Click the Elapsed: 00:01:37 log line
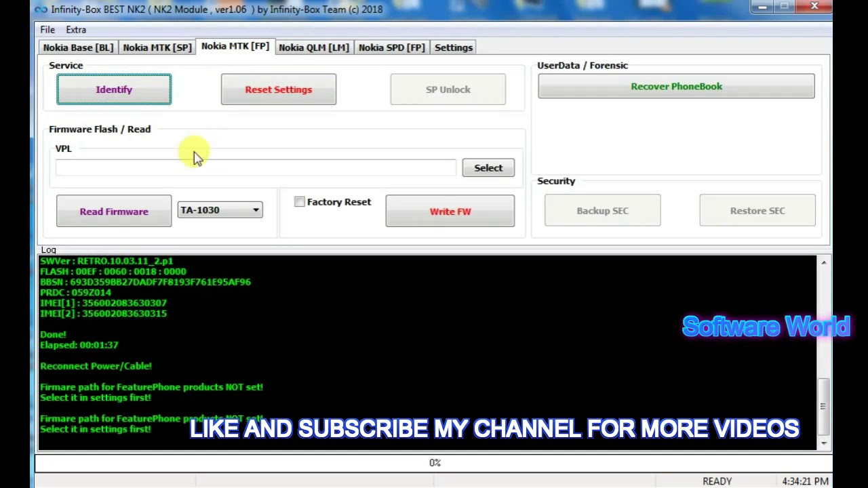The width and height of the screenshot is (868, 488). coord(79,345)
